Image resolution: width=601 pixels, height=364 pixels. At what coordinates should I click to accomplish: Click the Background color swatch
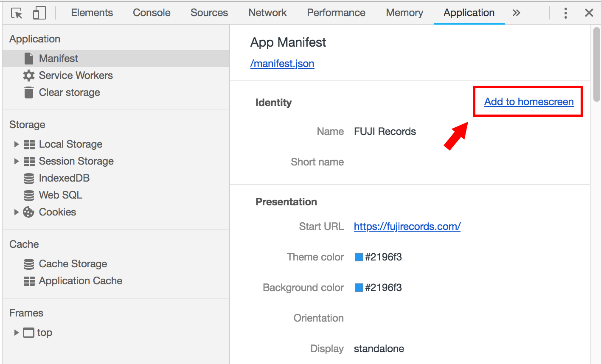click(x=359, y=288)
